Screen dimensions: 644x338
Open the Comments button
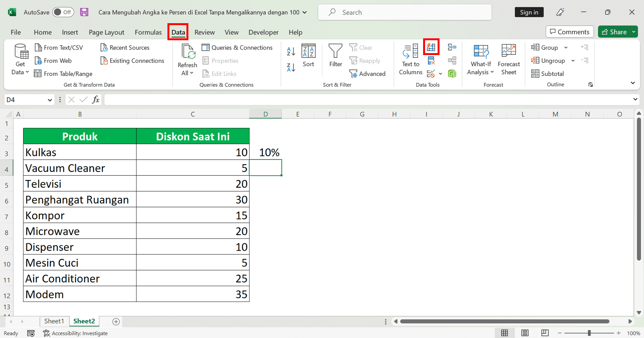[570, 32]
